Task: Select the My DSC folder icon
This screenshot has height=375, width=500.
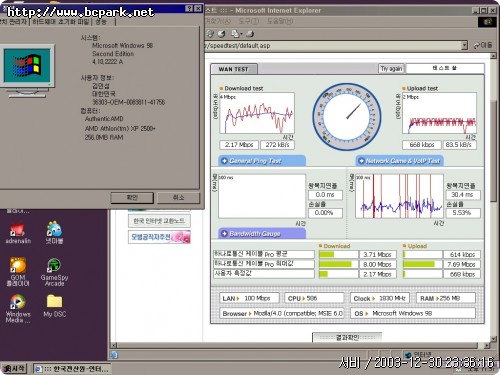Action: [x=54, y=306]
